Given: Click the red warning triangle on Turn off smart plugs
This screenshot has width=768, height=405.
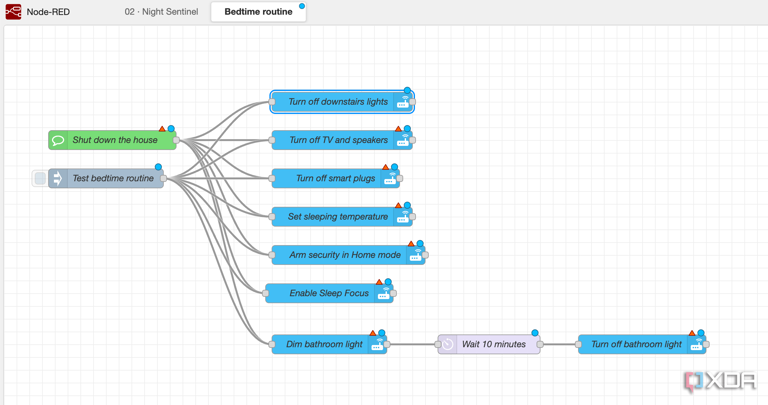Looking at the screenshot, I should click(x=385, y=167).
